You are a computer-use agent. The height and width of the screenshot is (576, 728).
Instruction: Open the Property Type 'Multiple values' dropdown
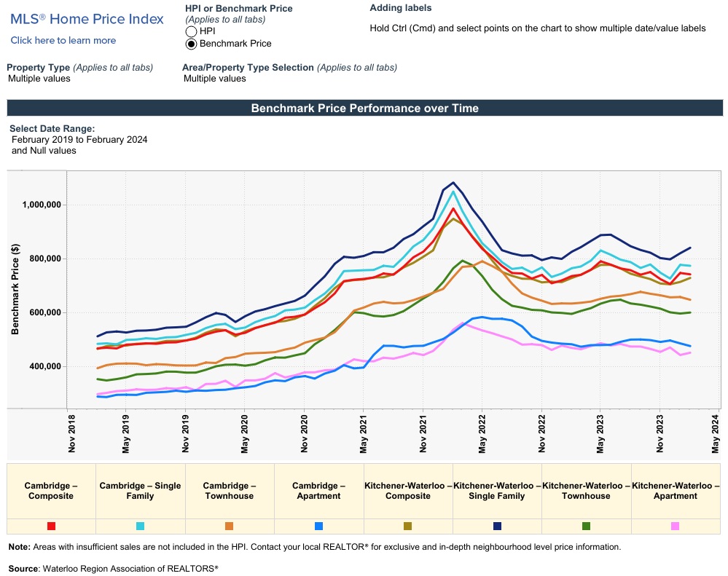(39, 79)
